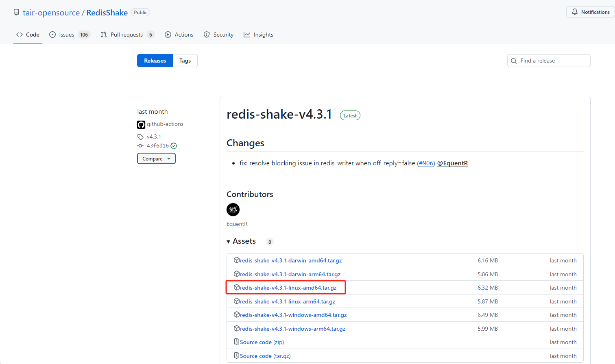Screen dimensions: 615x364
Task: Click zip file icon for Source code (zip)
Action: (237, 342)
